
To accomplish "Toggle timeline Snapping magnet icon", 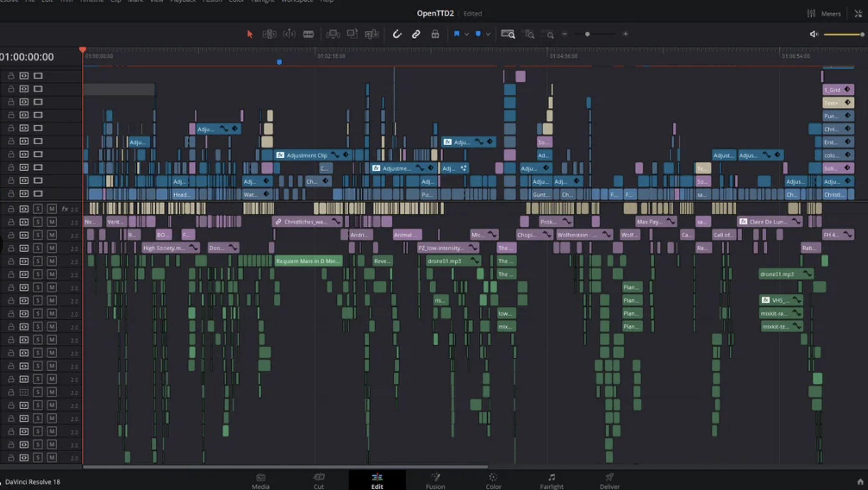I will click(x=397, y=34).
